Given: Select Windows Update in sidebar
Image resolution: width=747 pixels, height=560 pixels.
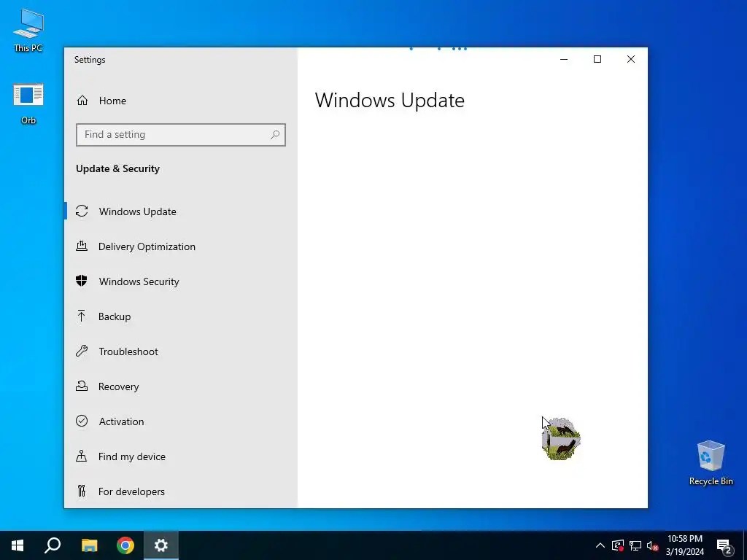Looking at the screenshot, I should [x=181, y=211].
